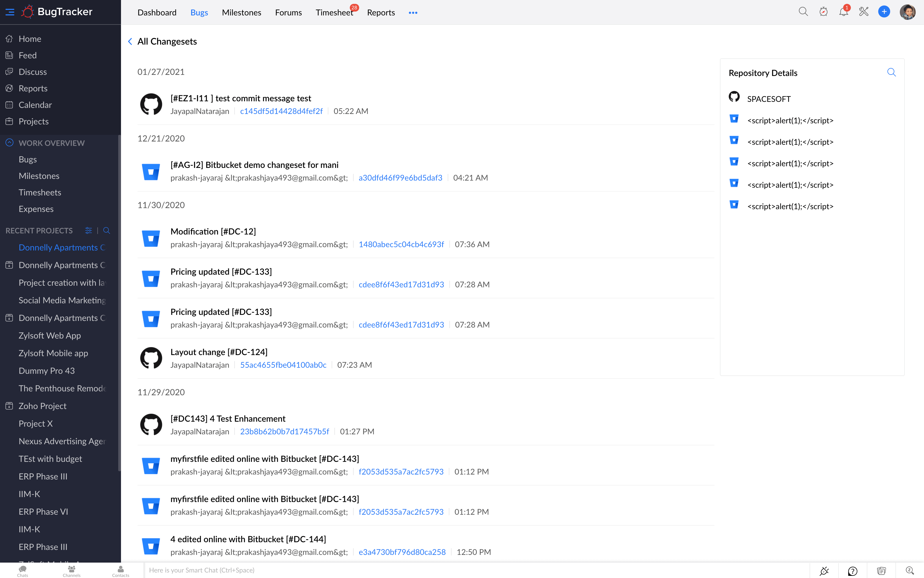This screenshot has height=578, width=924.
Task: Open commit link 55ac4655fbe04100ab0c
Action: 283,365
